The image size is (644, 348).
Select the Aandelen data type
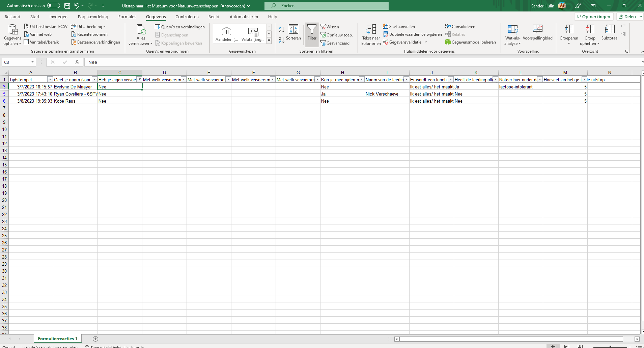pyautogui.click(x=226, y=34)
